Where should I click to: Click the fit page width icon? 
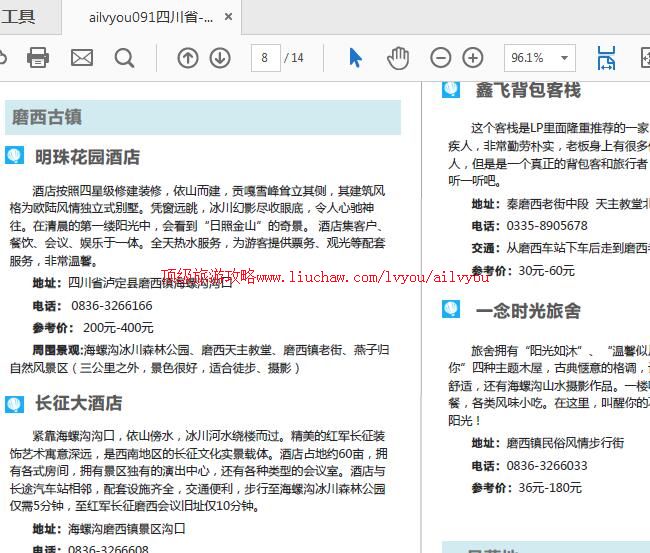[x=606, y=58]
